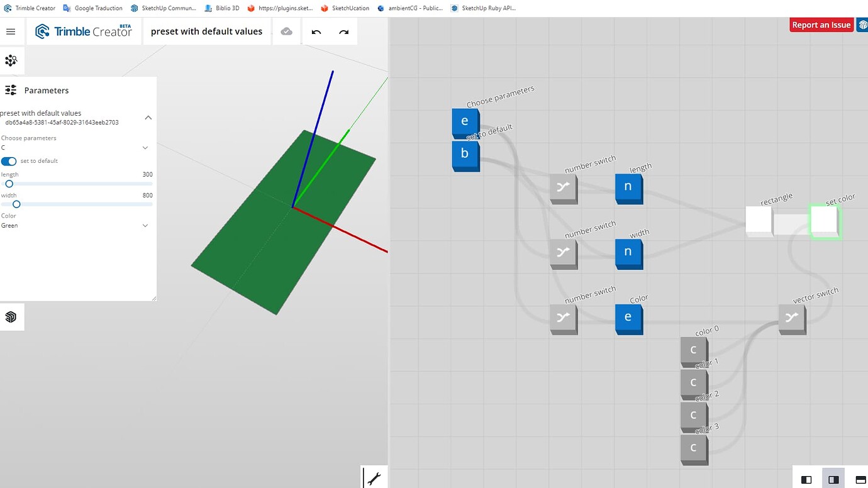Click the Undo arrow

(x=316, y=31)
